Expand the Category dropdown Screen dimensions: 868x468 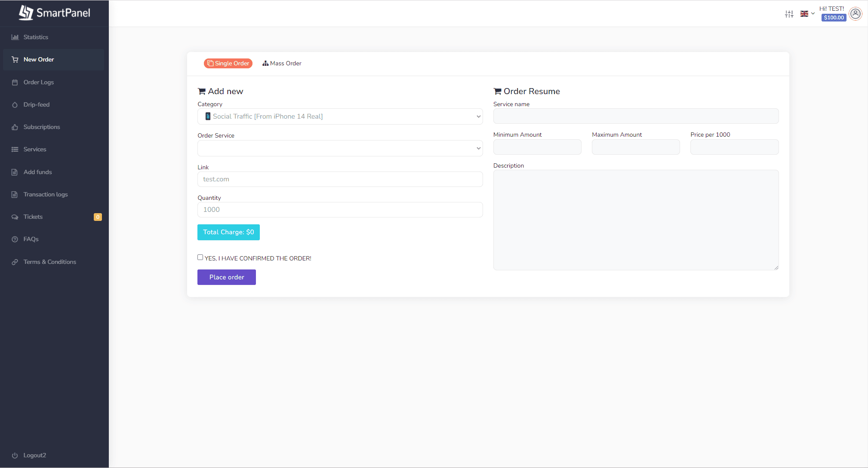[x=340, y=116]
